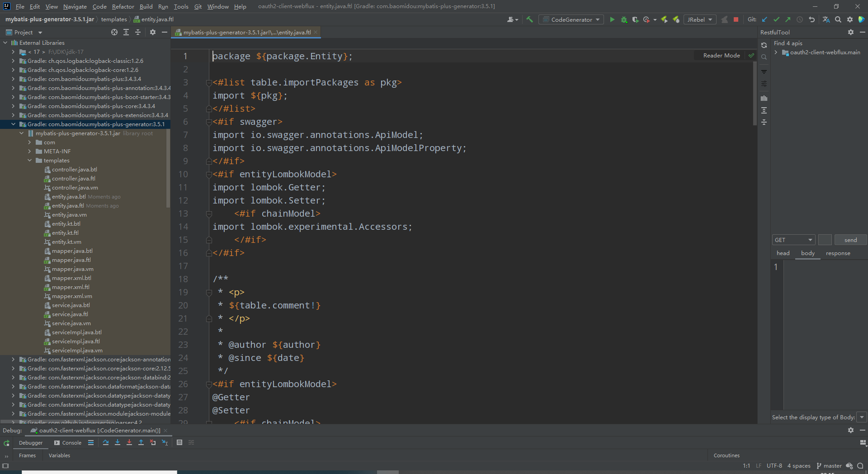Collapse External Libraries node
This screenshot has width=868, height=474.
(x=5, y=43)
